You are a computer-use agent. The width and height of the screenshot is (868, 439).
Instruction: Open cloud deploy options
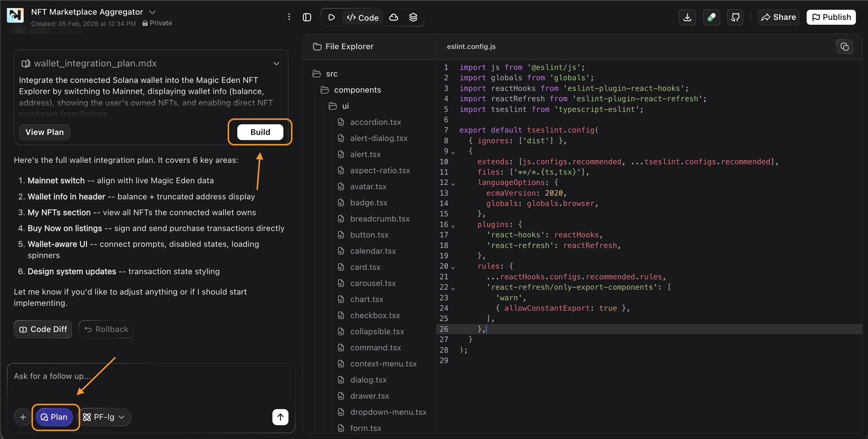click(393, 17)
